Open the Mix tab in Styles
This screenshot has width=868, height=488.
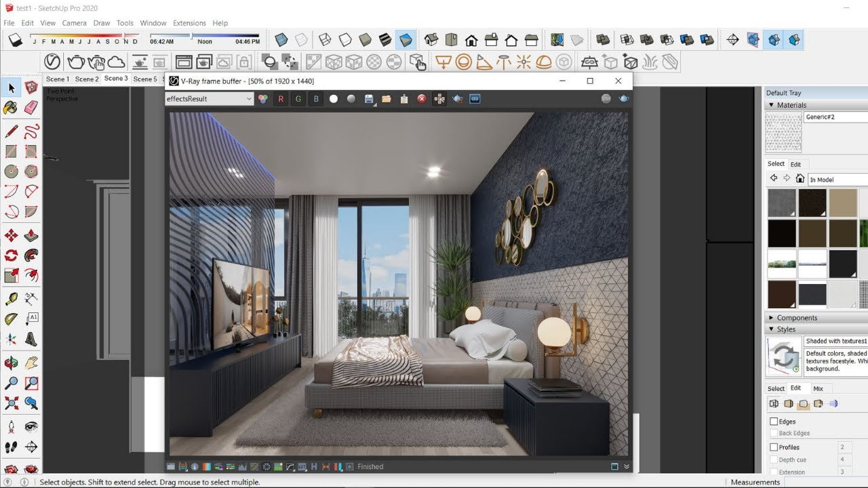[818, 388]
